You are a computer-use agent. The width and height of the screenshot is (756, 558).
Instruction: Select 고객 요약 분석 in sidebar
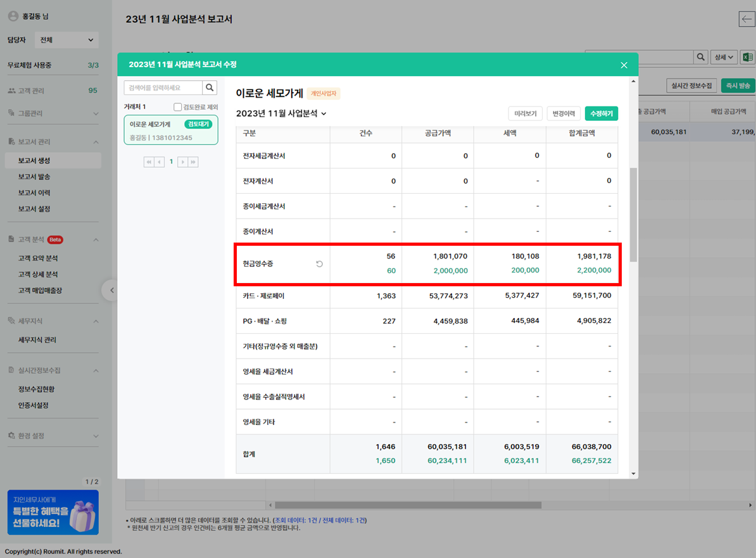coord(38,258)
